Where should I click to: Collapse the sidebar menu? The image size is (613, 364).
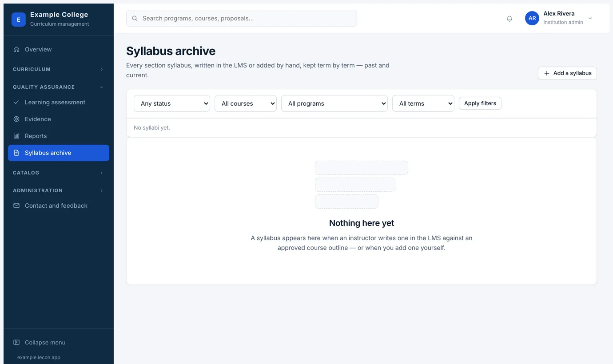(x=59, y=342)
